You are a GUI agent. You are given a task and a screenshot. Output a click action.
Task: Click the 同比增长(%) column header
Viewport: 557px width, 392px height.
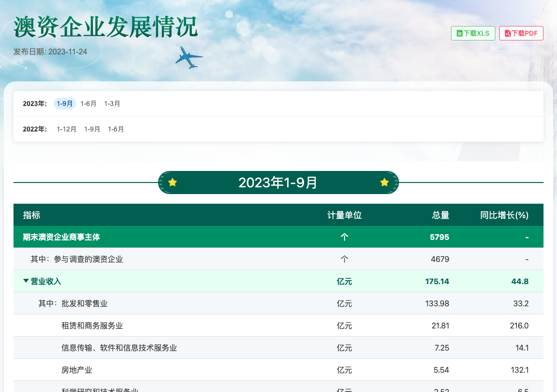click(x=504, y=215)
